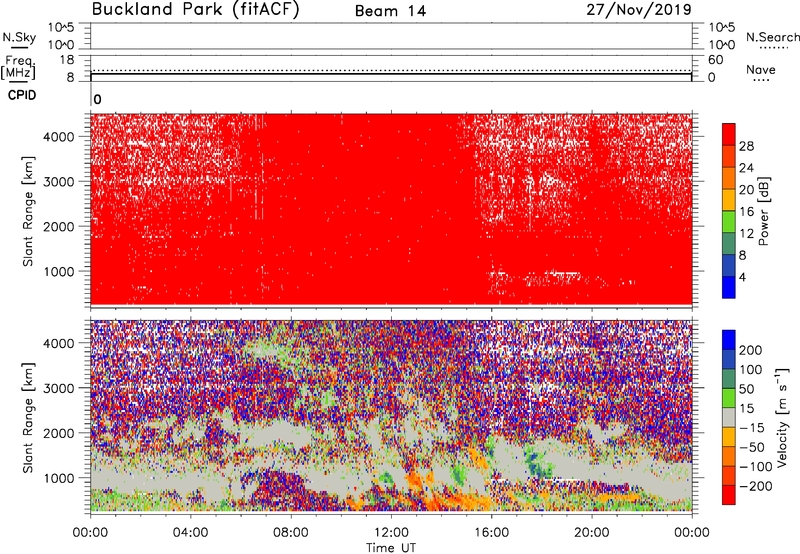800x554 pixels.
Task: Click the date 27/Nov/2019
Action: [x=639, y=10]
